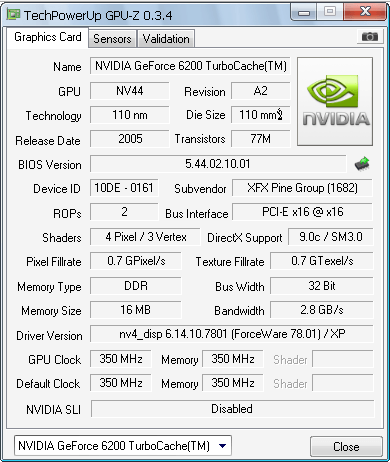This screenshot has width=390, height=462.
Task: Close the window using the X button
Action: tap(365, 12)
